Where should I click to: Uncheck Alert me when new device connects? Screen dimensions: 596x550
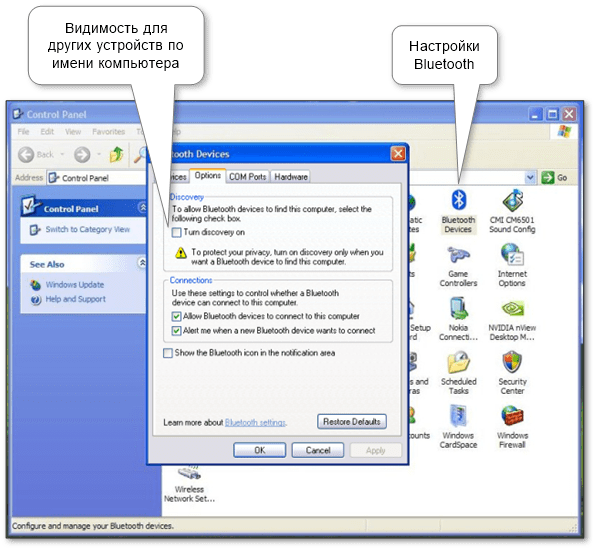point(176,331)
